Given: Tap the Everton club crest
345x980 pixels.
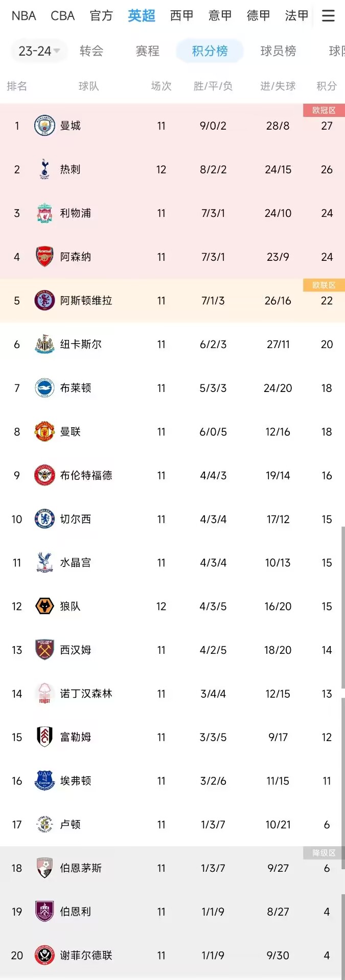Looking at the screenshot, I should [x=44, y=781].
